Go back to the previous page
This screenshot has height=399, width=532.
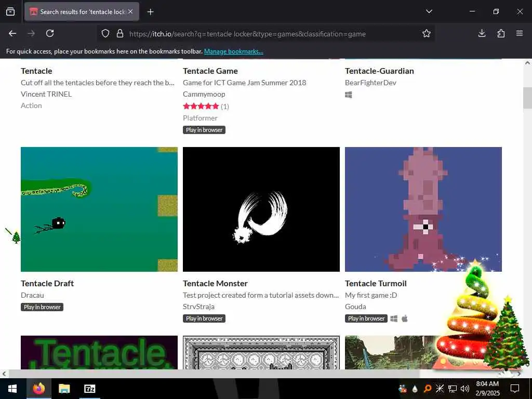[x=12, y=33]
